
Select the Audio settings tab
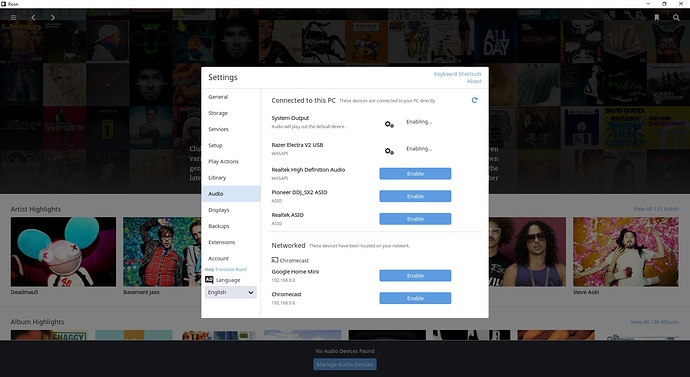pyautogui.click(x=231, y=194)
